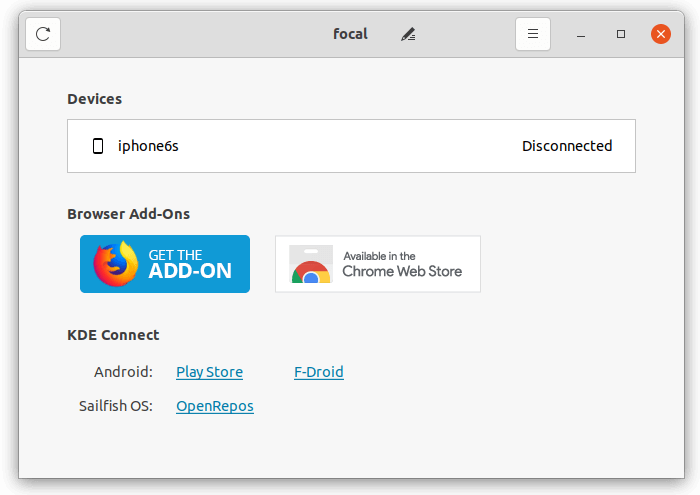Click the Devices heading
Viewport: 700px width, 495px height.
pos(95,99)
